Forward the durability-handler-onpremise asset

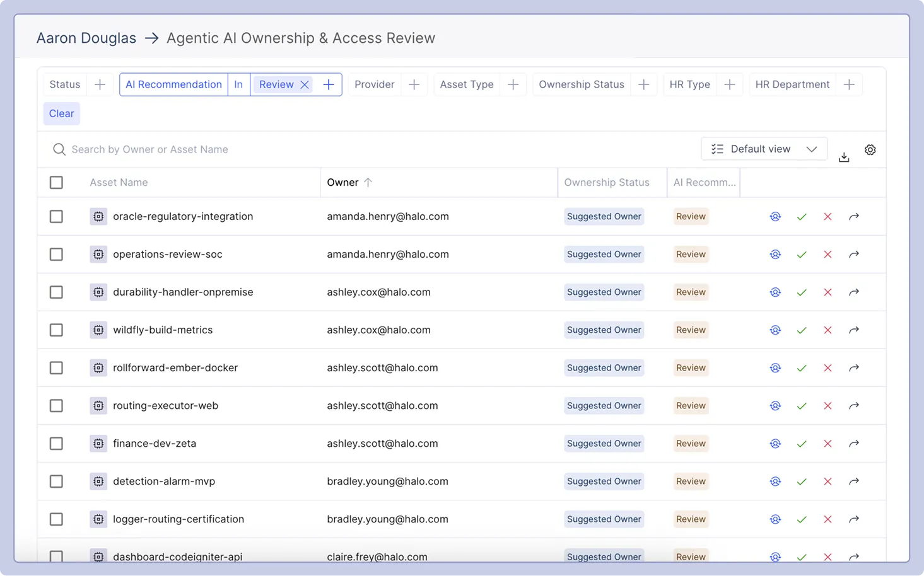[854, 292]
